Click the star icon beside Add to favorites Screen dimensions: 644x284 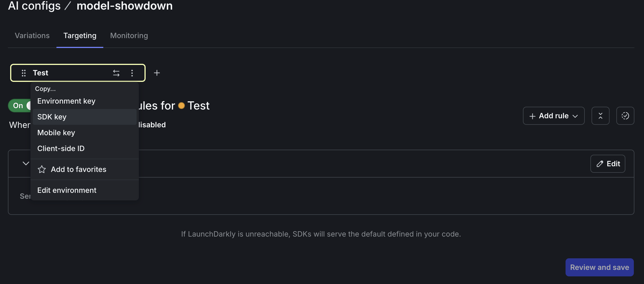41,169
